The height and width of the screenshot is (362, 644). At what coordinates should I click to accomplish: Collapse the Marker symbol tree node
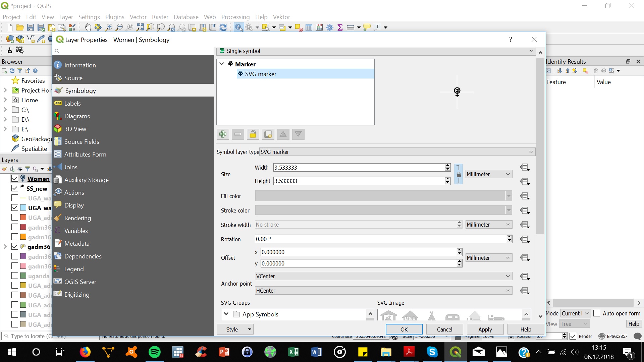click(x=222, y=64)
